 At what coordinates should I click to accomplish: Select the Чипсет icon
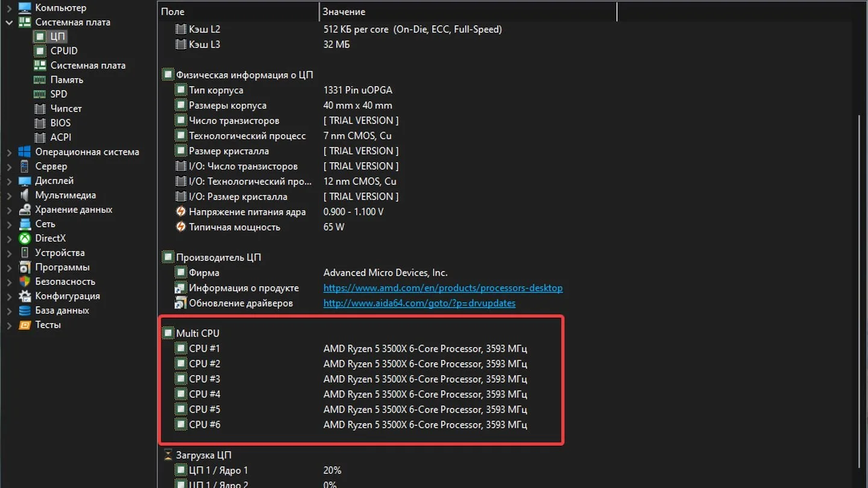39,109
